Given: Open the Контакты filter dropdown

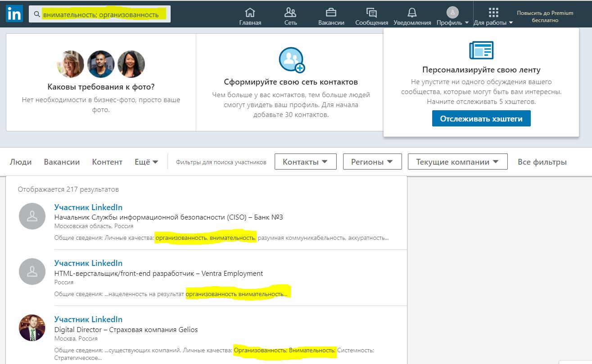Looking at the screenshot, I should click(x=305, y=162).
